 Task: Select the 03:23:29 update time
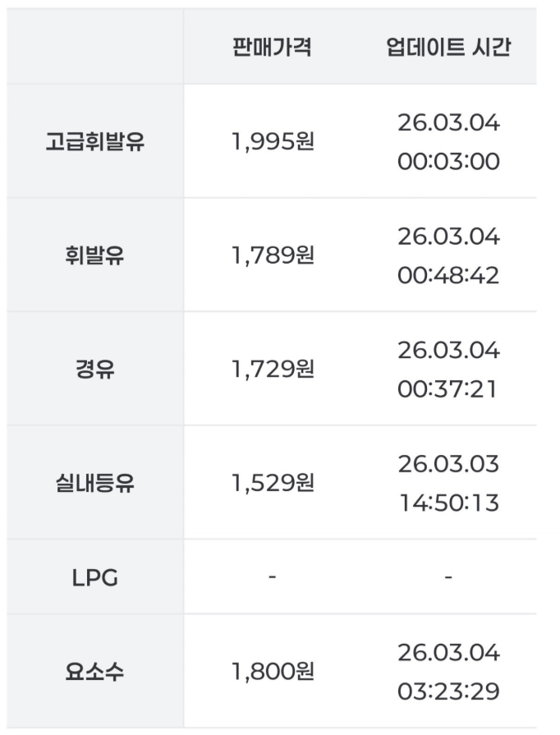point(448,691)
